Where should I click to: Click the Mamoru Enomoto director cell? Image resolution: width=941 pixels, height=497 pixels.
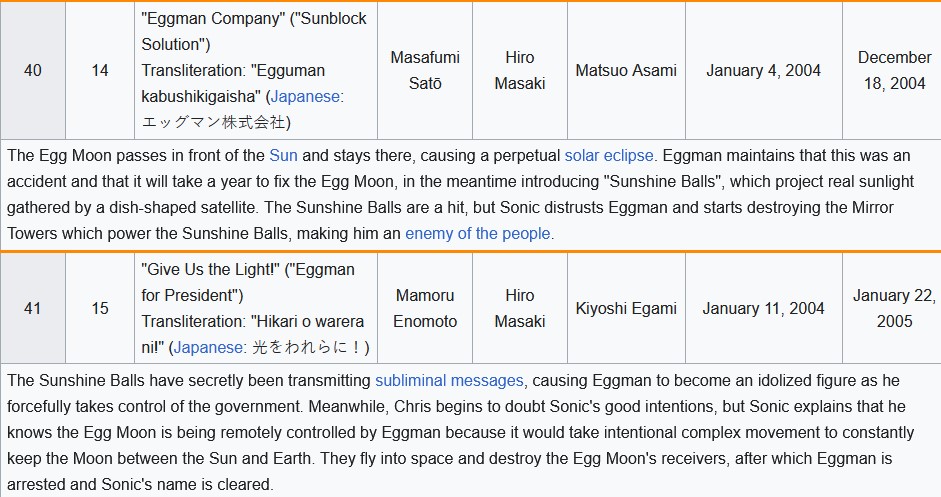coord(425,309)
